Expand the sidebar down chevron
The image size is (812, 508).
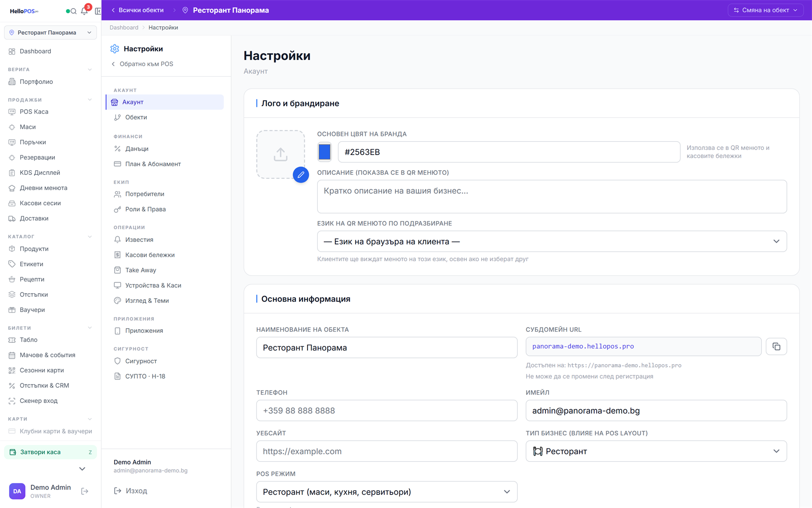pos(82,469)
